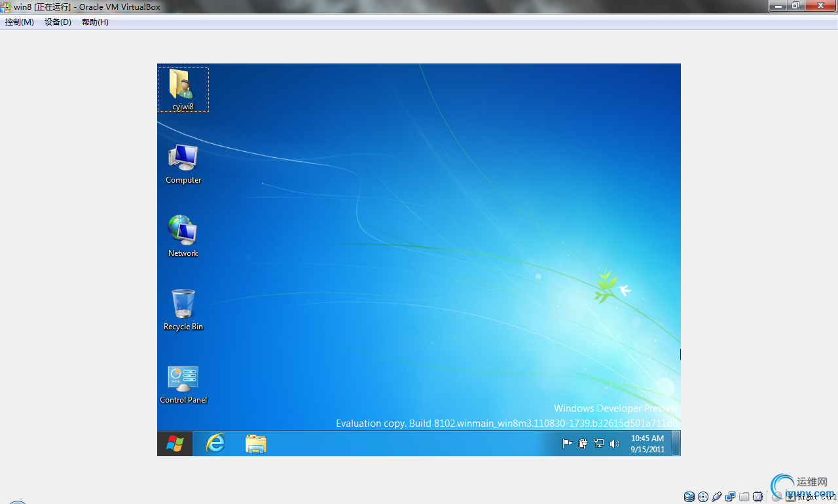Click the USB devices indicator in VirtualBox

click(716, 496)
